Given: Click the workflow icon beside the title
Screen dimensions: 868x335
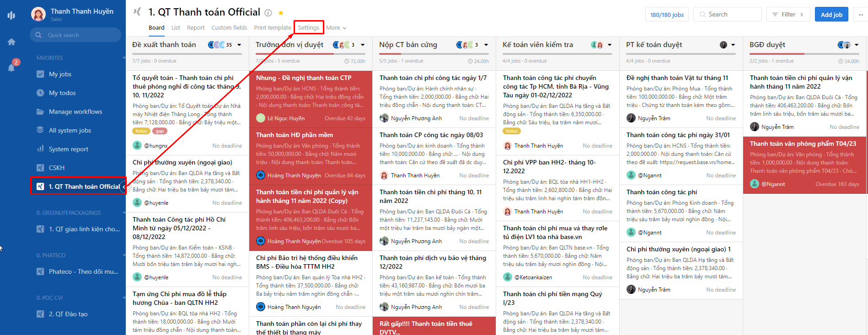Looking at the screenshot, I should click(137, 11).
